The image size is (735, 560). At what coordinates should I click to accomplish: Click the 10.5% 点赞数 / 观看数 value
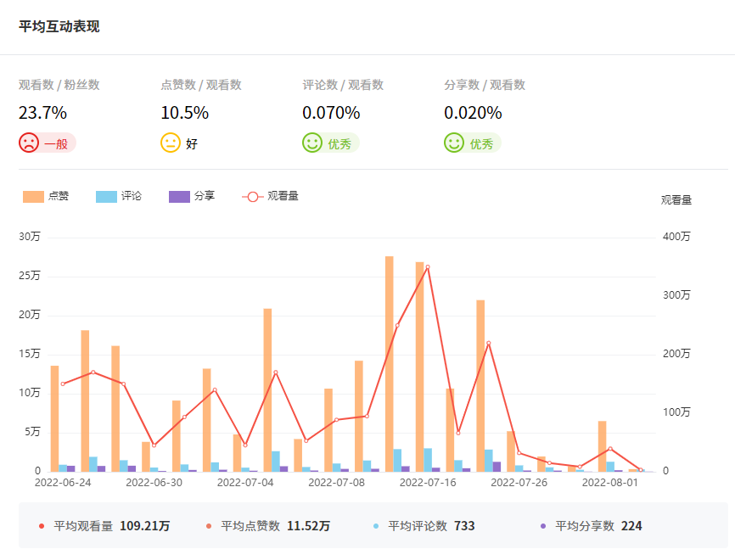point(184,113)
